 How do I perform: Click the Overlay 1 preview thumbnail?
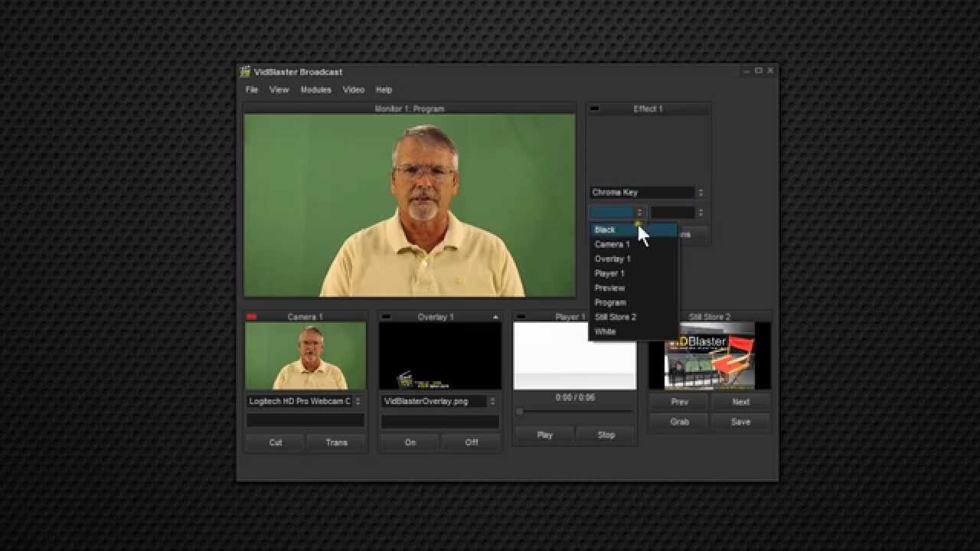[440, 356]
